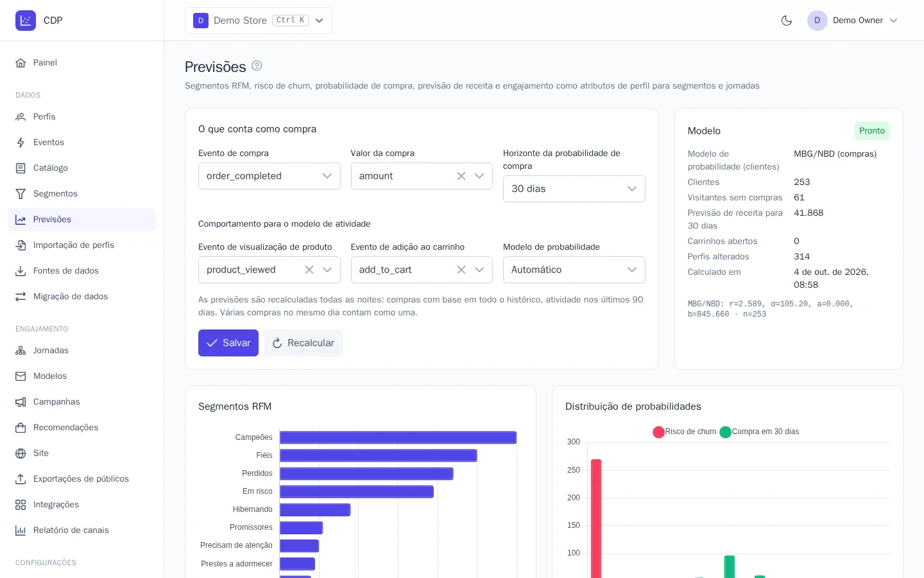Click the Site globe icon
The width and height of the screenshot is (924, 578).
click(x=21, y=453)
